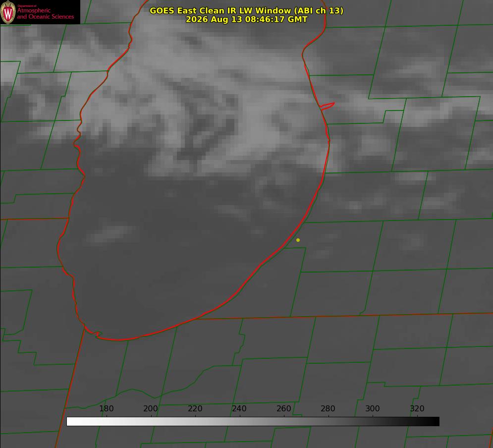Click the University of Wisconsin crest logo
This screenshot has width=493, height=448.
8,12
